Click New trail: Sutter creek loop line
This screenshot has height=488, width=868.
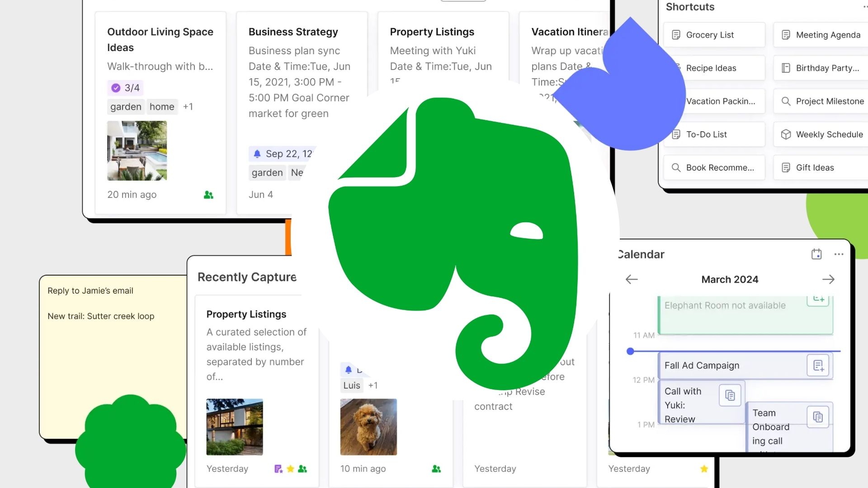coord(101,316)
